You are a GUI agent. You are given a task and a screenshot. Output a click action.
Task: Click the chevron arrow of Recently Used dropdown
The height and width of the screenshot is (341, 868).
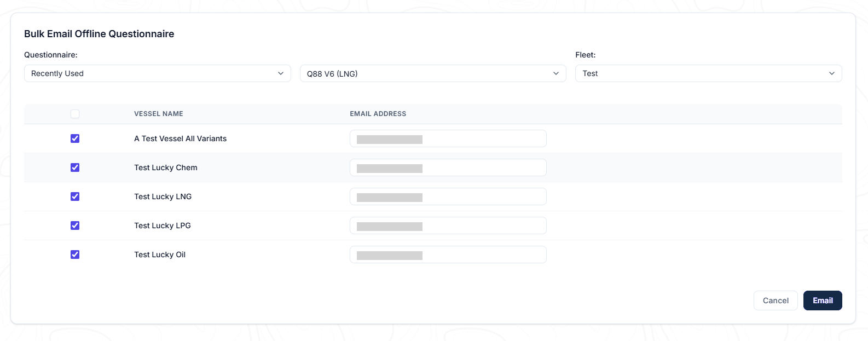(x=281, y=73)
